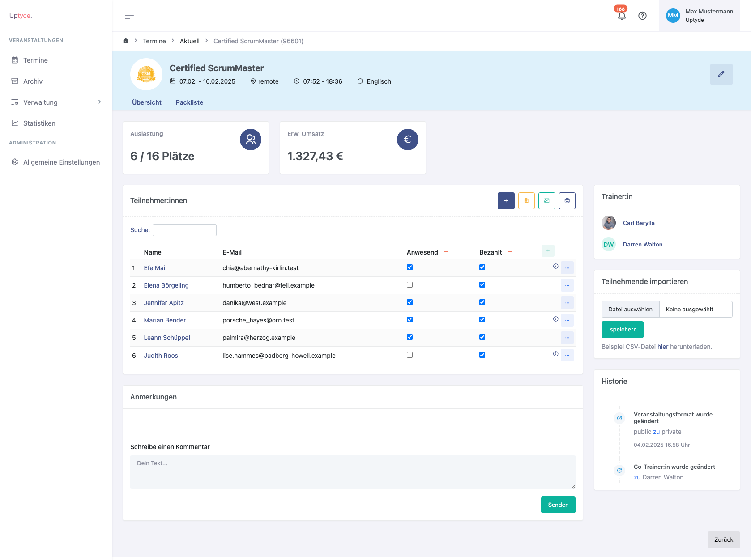Open the help question mark icon

click(x=642, y=16)
